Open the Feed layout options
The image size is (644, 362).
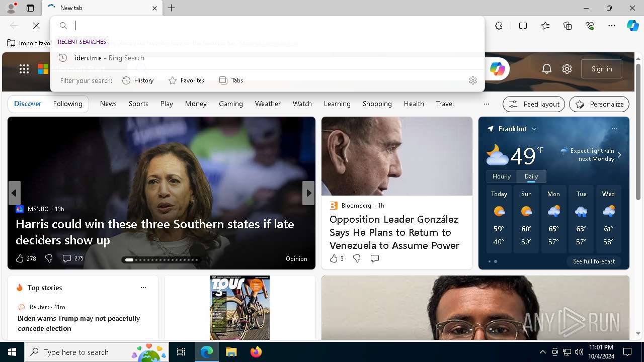pyautogui.click(x=534, y=104)
